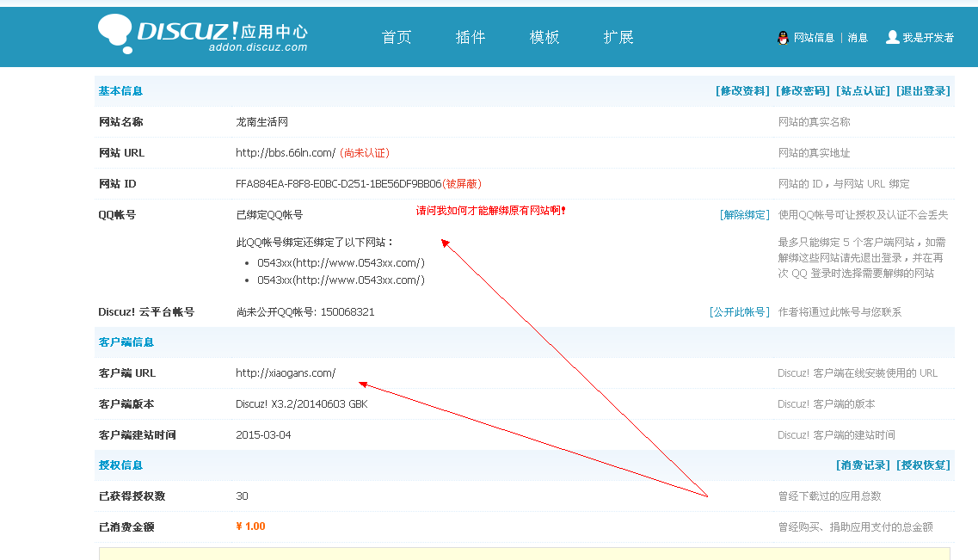Screen dimensions: 978x560
Task: Click the [修改资料] link
Action: coord(742,91)
